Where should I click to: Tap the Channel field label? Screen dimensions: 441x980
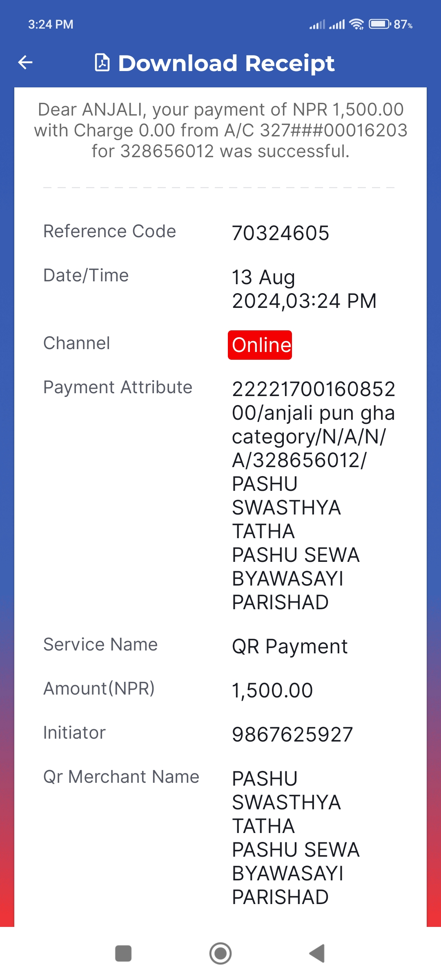pyautogui.click(x=76, y=343)
